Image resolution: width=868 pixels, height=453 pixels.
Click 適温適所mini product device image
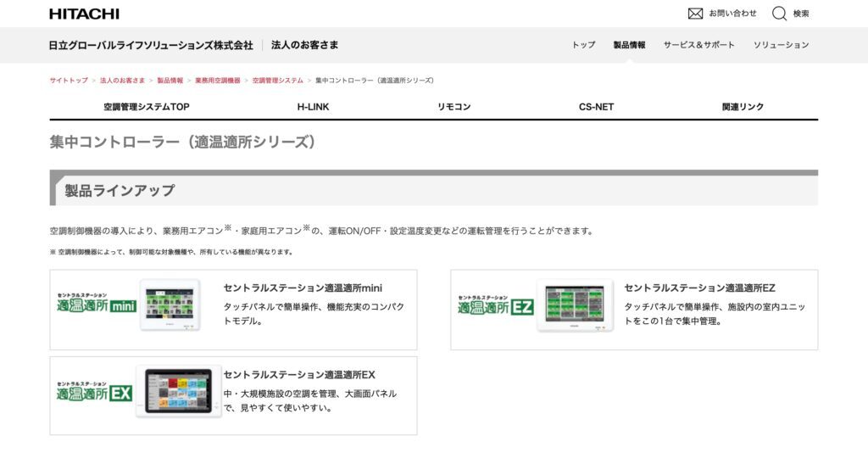(x=170, y=305)
